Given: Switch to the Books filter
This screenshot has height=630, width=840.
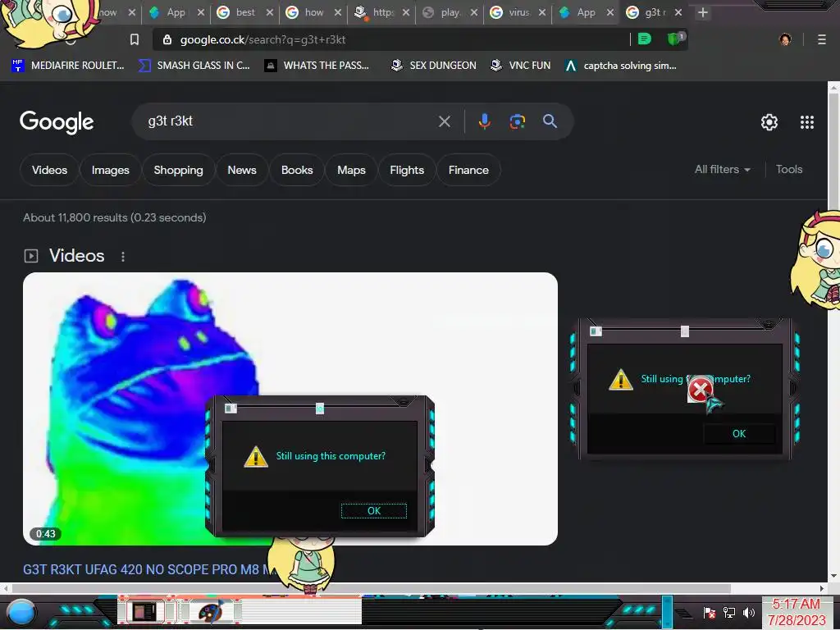Looking at the screenshot, I should 297,170.
